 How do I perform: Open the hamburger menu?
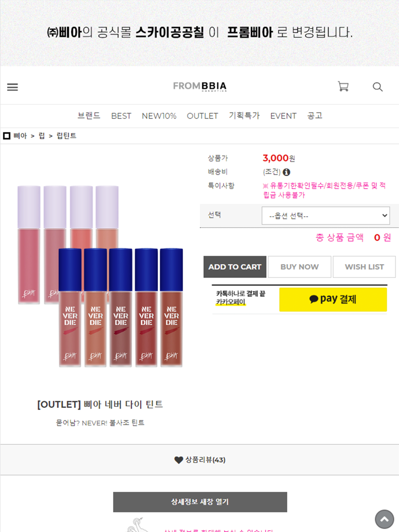pyautogui.click(x=12, y=87)
